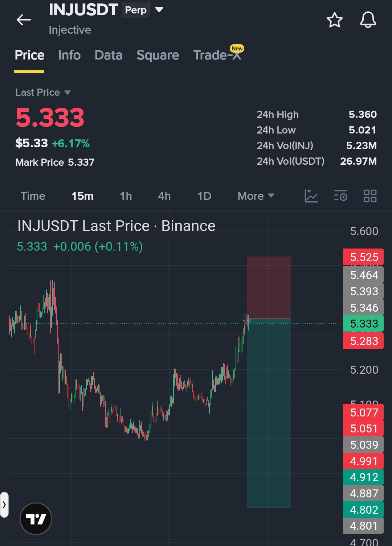
Task: Open the Trade-X tab
Action: click(217, 55)
